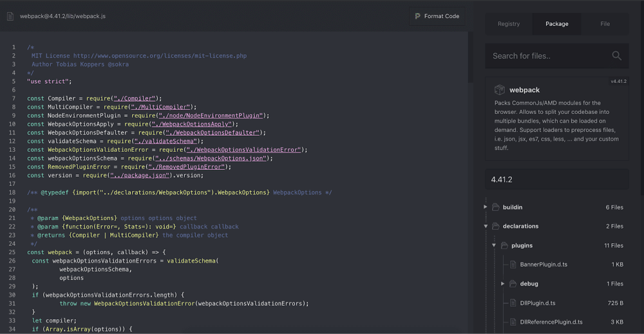Viewport: 644px width, 334px height.
Task: Expand the debug folder arrow
Action: click(x=502, y=284)
